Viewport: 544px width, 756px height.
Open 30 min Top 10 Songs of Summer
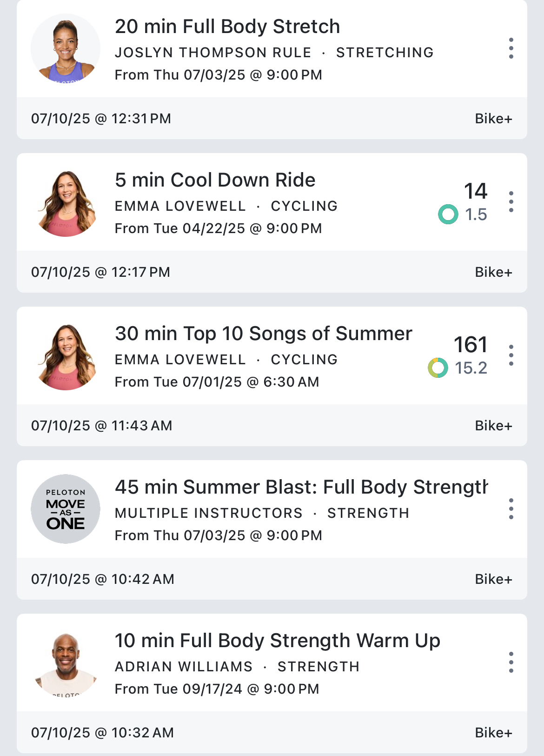pos(264,334)
